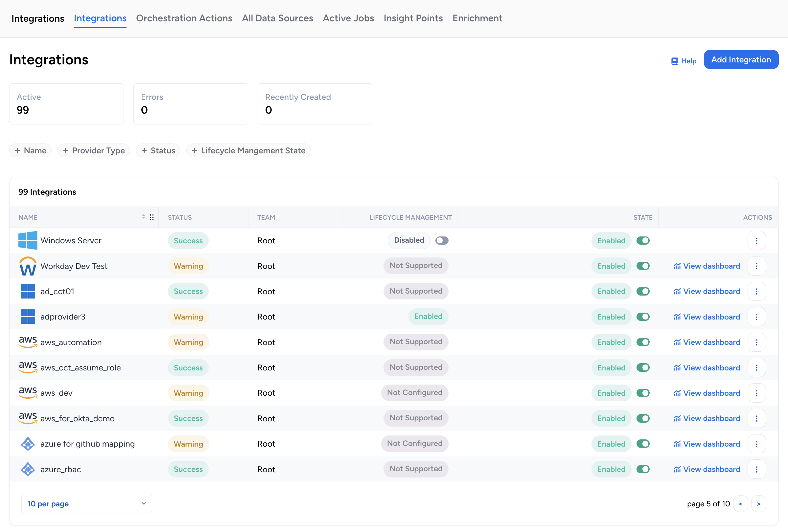This screenshot has width=788, height=532.
Task: Go to next page arrow
Action: coord(759,504)
